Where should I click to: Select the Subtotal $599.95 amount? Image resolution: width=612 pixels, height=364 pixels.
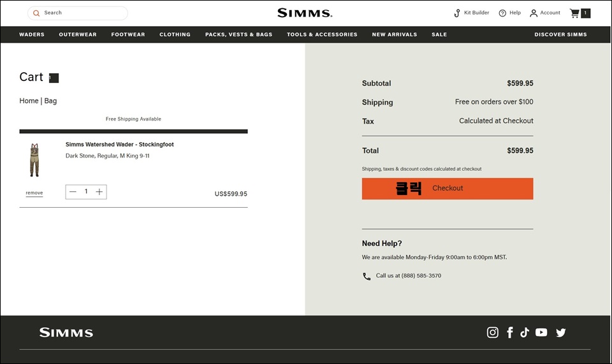(x=520, y=83)
